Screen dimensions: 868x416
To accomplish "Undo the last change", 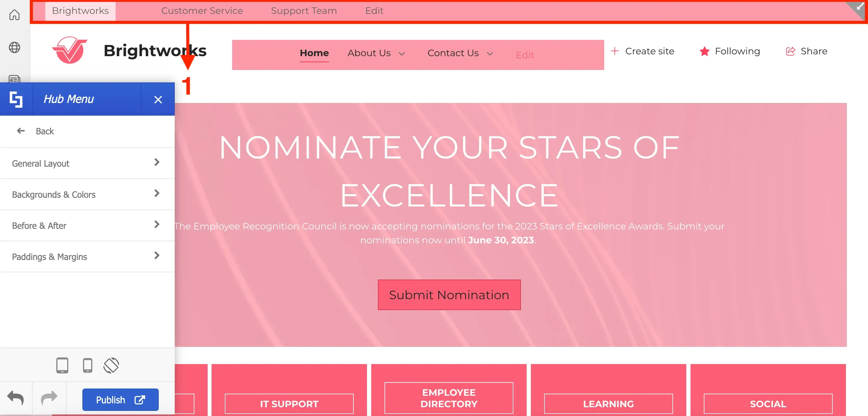I will (16, 398).
